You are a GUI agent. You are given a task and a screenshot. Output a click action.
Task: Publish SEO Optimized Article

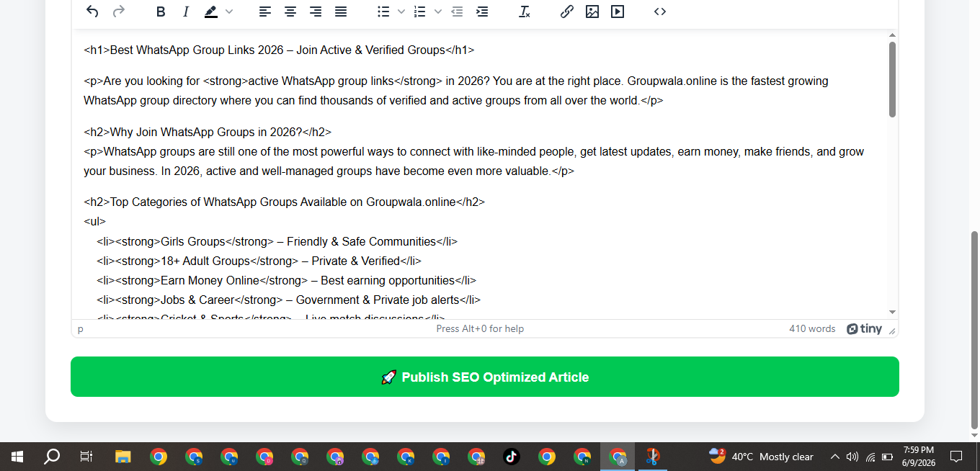(485, 377)
